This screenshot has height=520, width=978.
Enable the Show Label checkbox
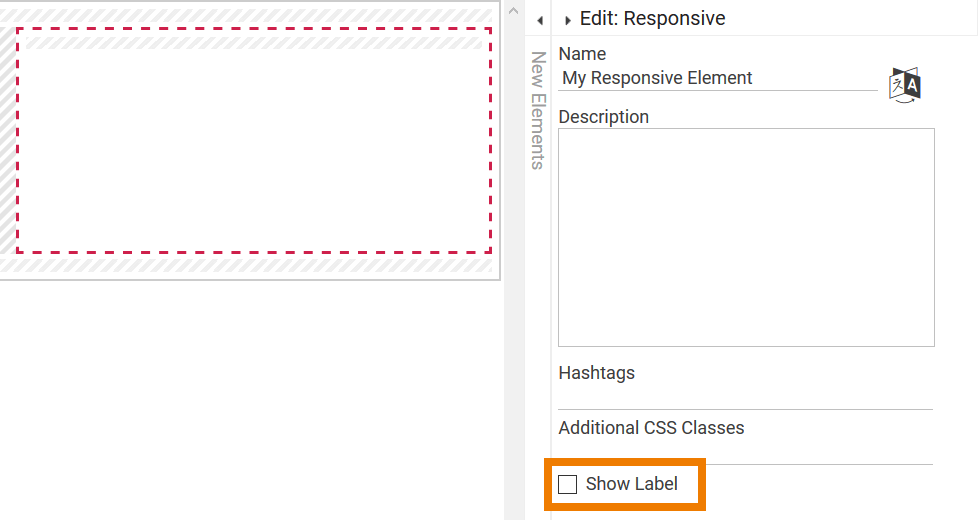coord(568,485)
